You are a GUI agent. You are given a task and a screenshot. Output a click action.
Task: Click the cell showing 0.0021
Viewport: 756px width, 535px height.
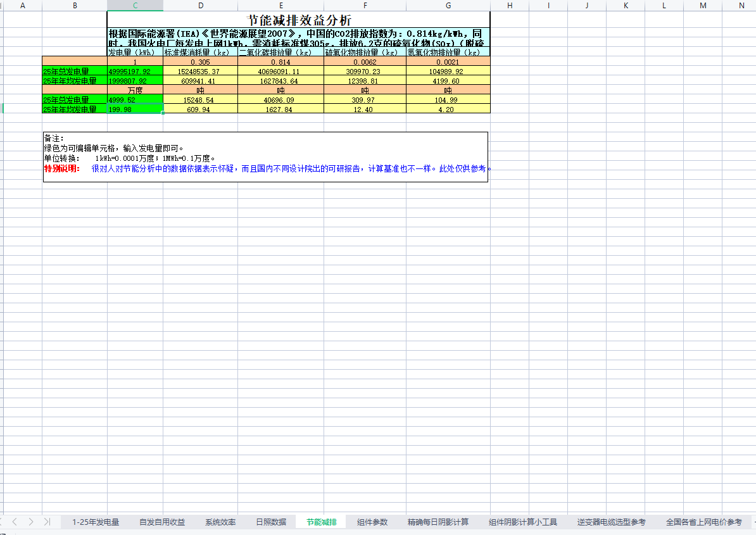(448, 61)
